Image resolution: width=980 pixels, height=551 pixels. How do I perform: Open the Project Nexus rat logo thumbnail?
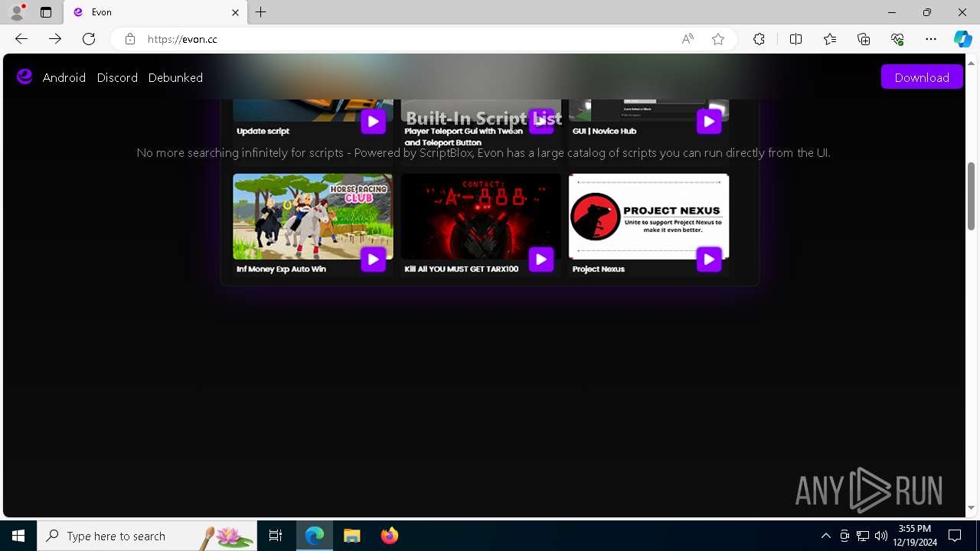[648, 217]
